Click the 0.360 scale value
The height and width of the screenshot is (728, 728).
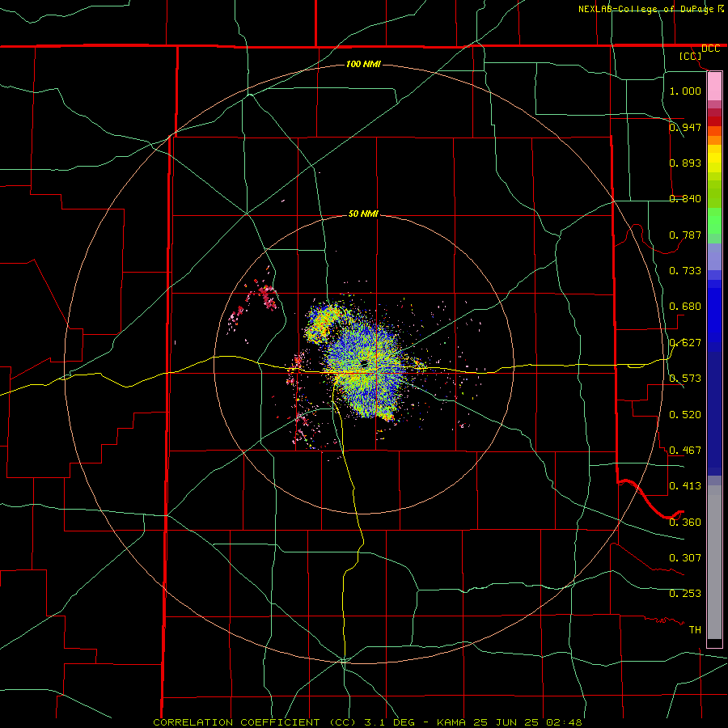click(685, 522)
